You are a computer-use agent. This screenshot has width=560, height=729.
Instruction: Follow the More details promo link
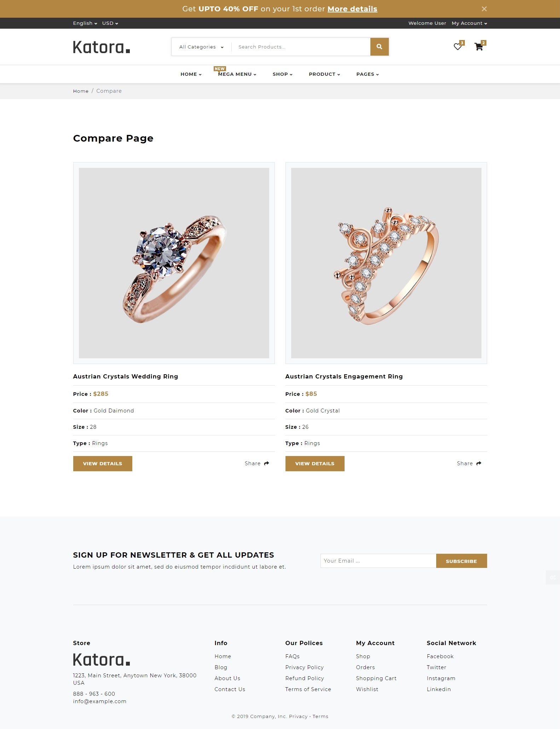pyautogui.click(x=352, y=9)
